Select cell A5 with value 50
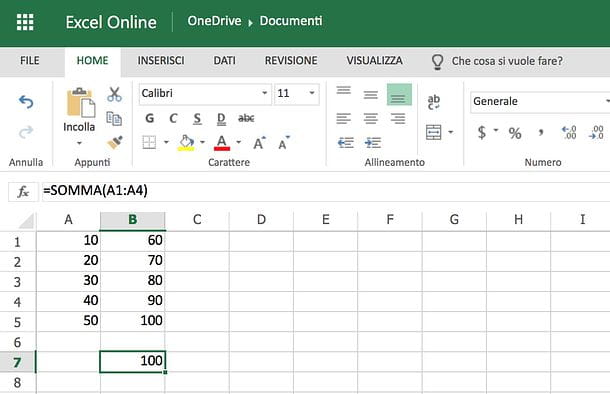610x394 pixels. pyautogui.click(x=68, y=321)
